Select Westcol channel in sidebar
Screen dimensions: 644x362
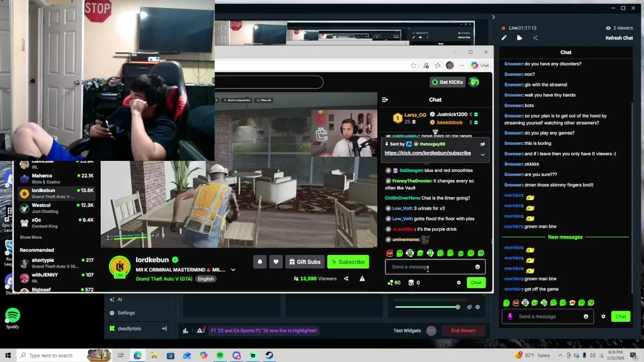point(56,208)
